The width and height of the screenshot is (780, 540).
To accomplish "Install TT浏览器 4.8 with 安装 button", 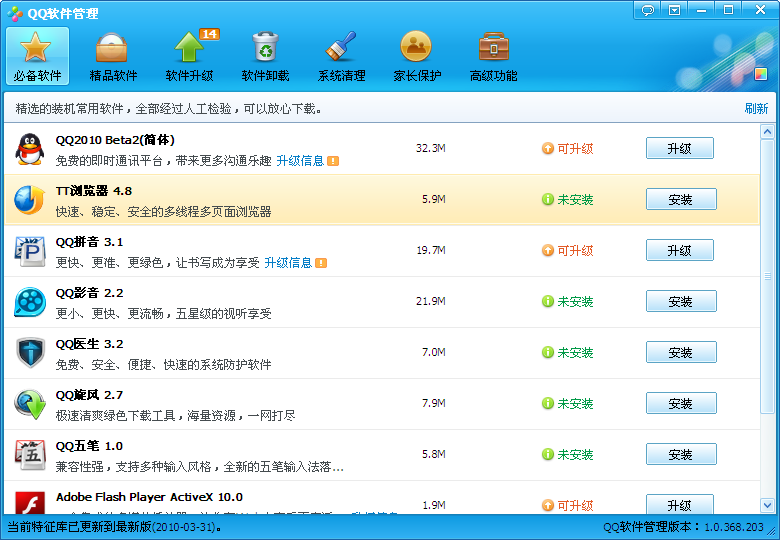I will point(681,199).
